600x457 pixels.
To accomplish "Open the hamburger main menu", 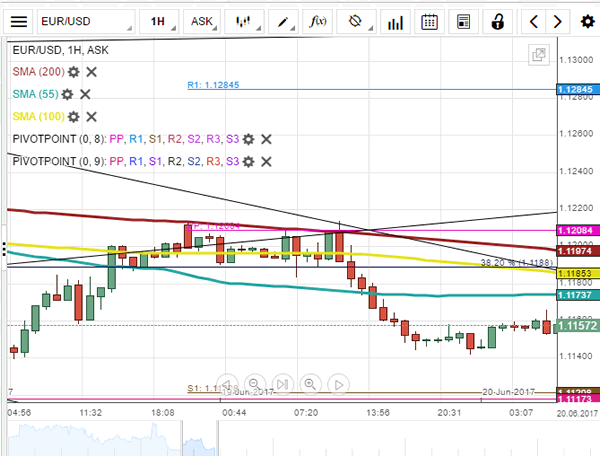I will (x=19, y=21).
